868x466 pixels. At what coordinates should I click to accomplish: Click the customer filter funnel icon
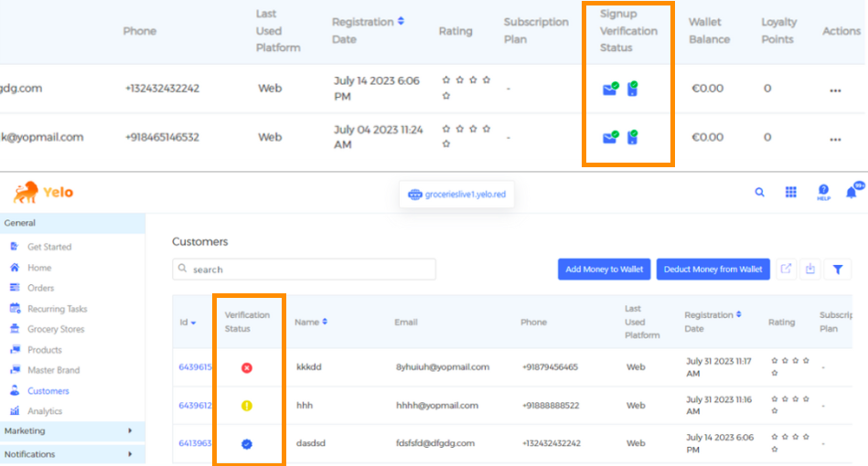click(x=838, y=270)
